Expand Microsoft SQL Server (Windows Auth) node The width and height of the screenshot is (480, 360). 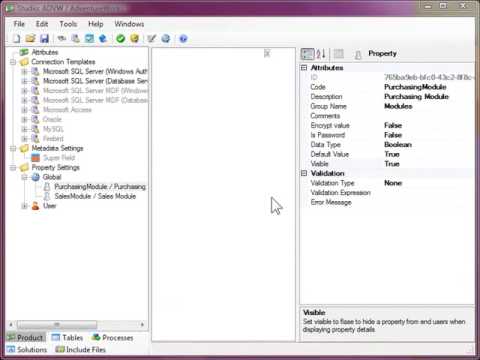[x=24, y=71]
